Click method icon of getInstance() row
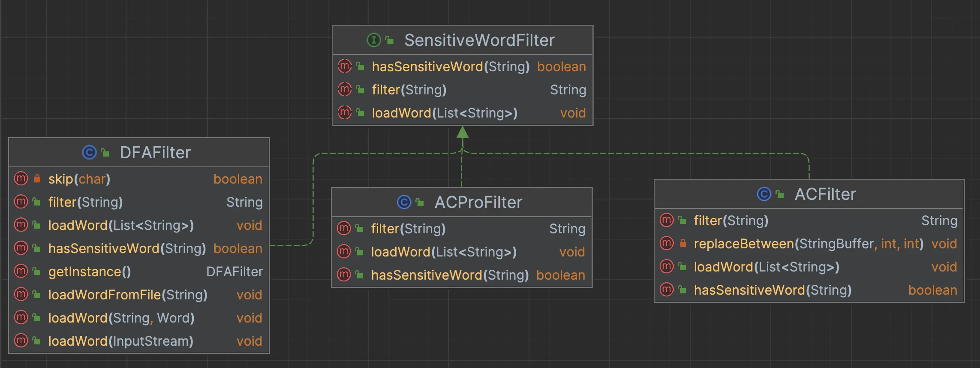980x368 pixels. [x=21, y=271]
